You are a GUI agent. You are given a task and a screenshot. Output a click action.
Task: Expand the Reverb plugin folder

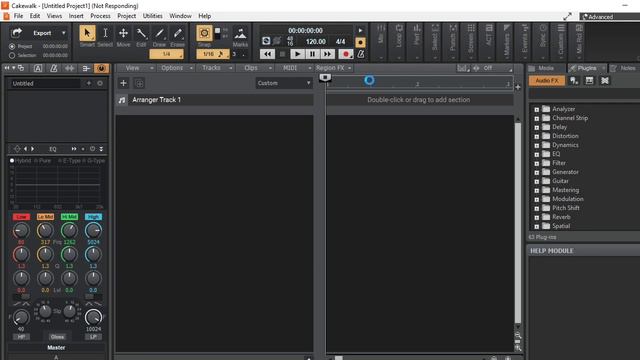click(537, 217)
